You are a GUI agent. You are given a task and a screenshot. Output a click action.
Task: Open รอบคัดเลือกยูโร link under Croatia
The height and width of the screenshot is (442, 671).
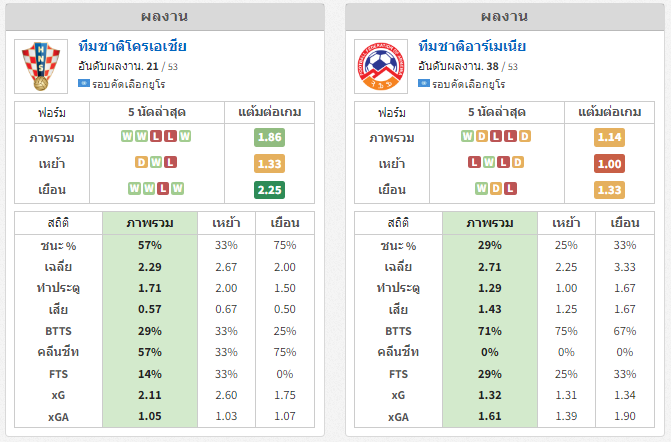coord(129,84)
